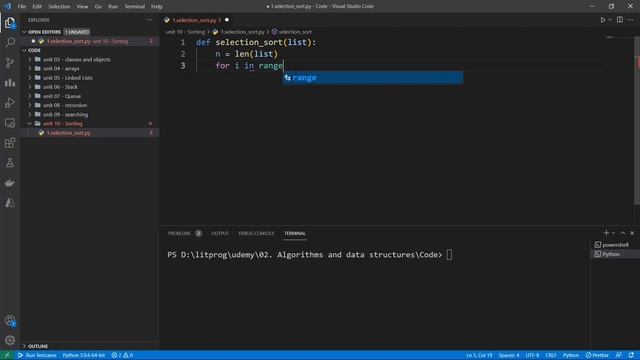Open the Testing flask icon
Image resolution: width=640 pixels, height=360 pixels.
tap(10, 163)
